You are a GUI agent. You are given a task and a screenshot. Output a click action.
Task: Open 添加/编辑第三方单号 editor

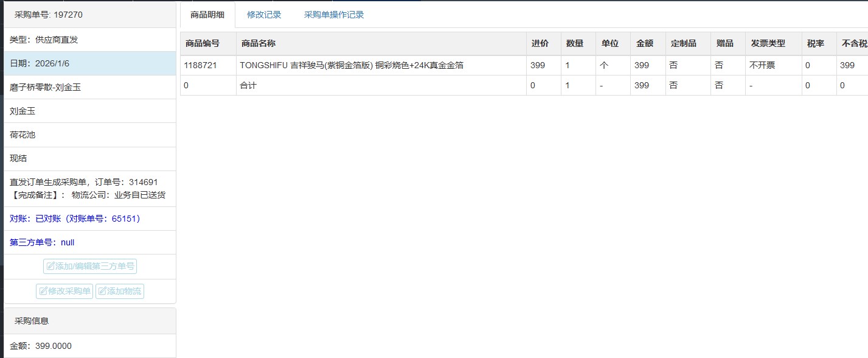click(90, 266)
